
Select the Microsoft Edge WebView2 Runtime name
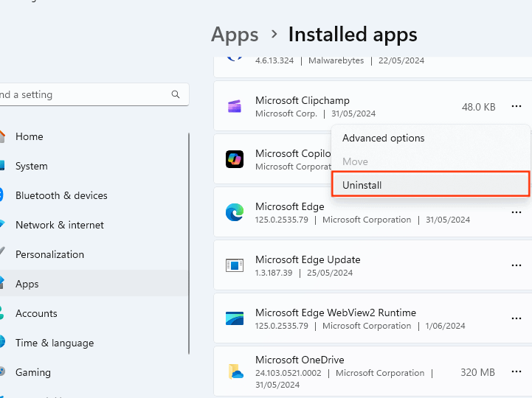tap(336, 313)
